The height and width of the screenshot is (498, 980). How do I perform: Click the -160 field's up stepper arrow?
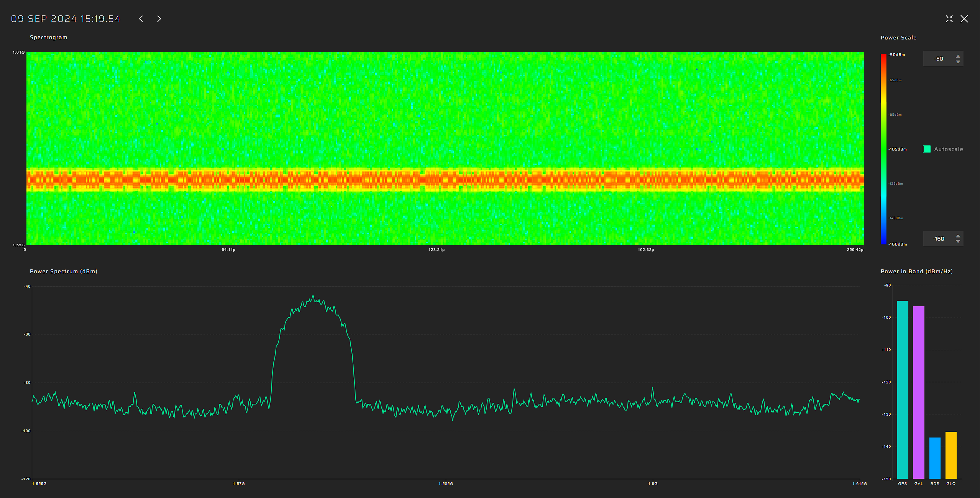pyautogui.click(x=958, y=236)
